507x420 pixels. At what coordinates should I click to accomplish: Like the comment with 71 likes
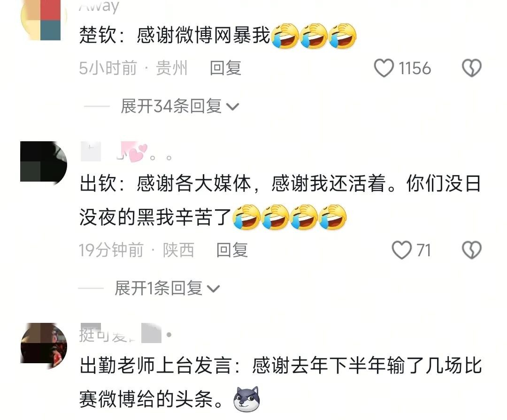click(401, 250)
